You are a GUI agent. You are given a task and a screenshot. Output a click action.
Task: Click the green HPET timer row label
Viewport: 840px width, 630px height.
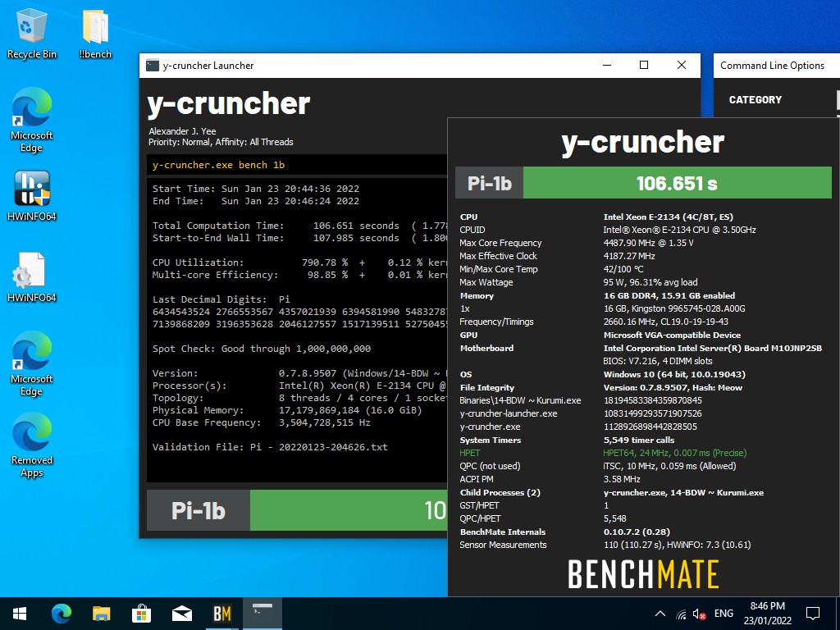pos(470,453)
